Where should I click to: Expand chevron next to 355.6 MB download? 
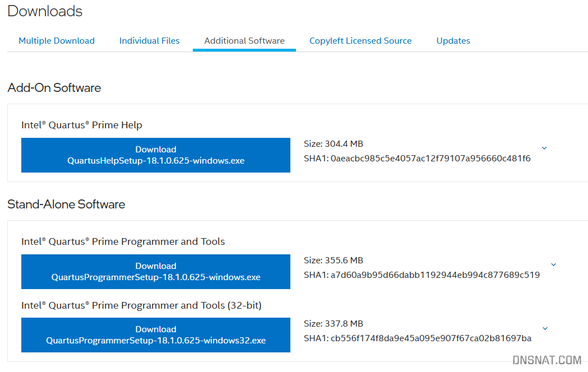(553, 264)
